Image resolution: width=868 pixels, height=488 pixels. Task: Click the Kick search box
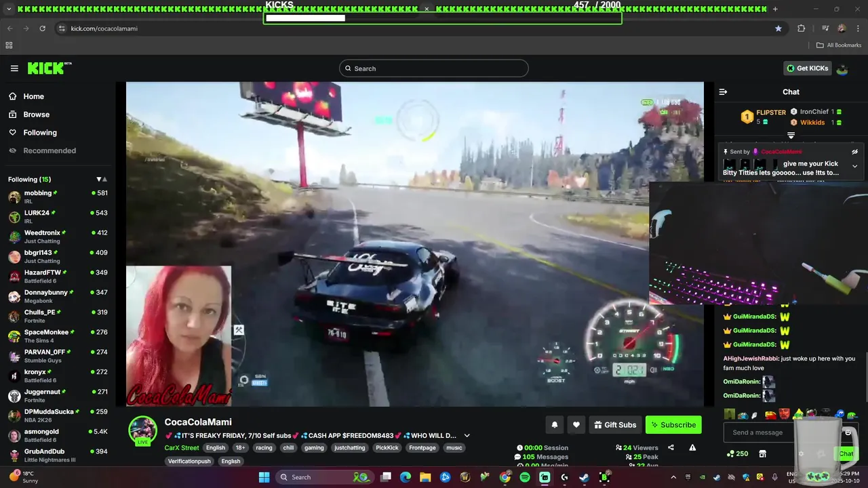point(434,68)
